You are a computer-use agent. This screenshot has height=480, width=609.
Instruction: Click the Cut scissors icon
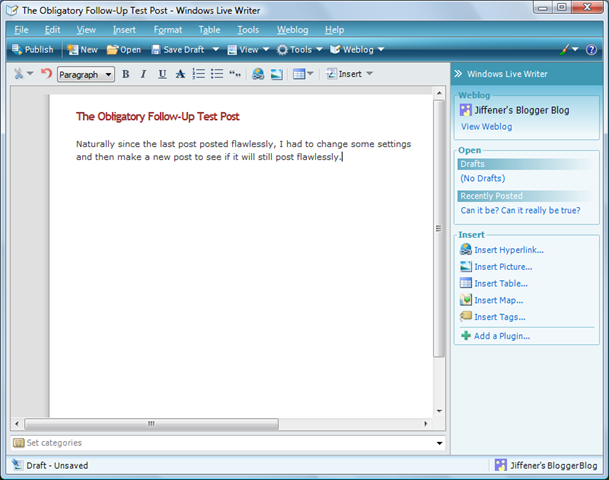[x=18, y=74]
